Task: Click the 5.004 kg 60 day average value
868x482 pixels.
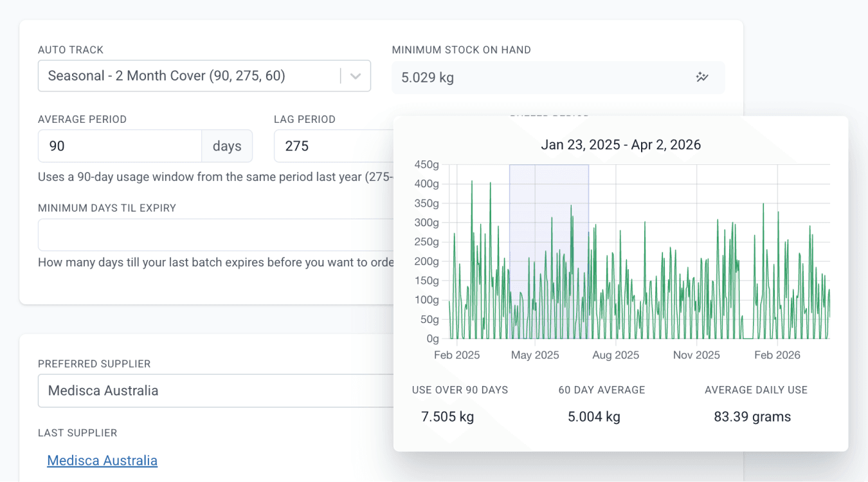Action: tap(594, 417)
